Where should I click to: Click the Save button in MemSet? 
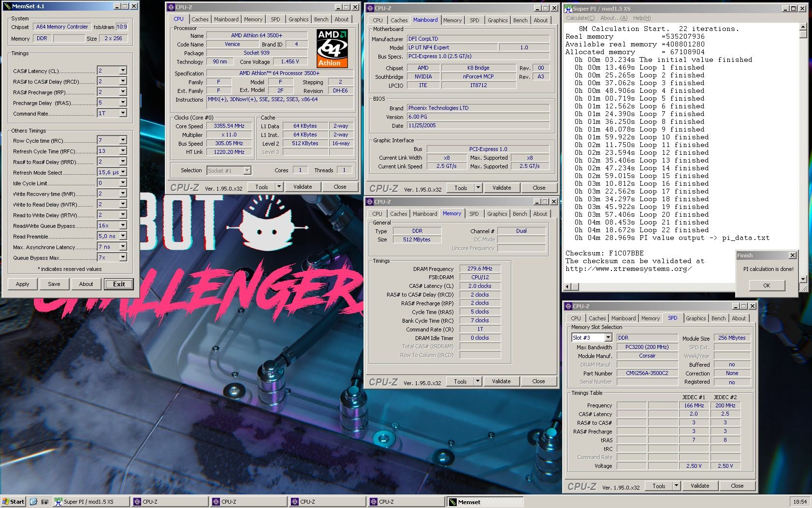pos(54,284)
